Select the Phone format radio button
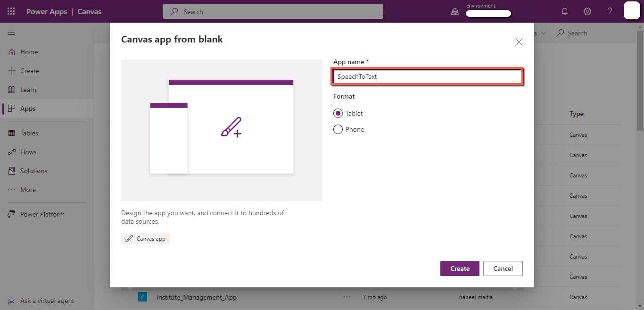The height and width of the screenshot is (310, 644). [x=338, y=129]
